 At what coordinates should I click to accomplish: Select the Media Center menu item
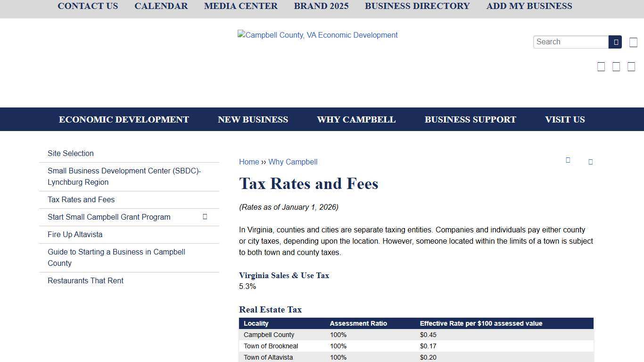[x=240, y=6]
